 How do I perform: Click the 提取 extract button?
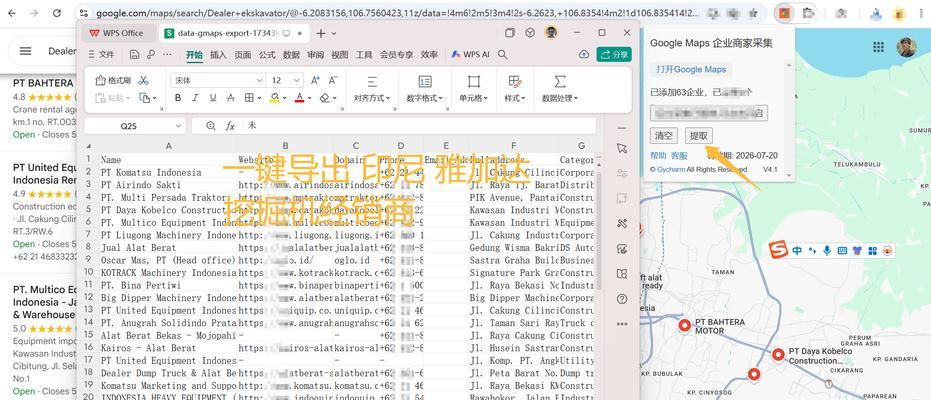tap(698, 135)
